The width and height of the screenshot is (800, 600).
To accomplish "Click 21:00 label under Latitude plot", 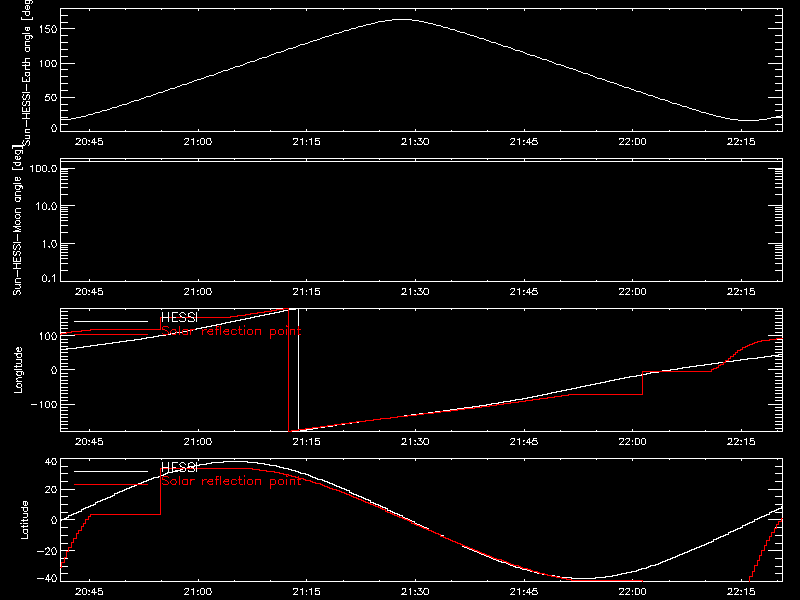I will click(x=197, y=592).
